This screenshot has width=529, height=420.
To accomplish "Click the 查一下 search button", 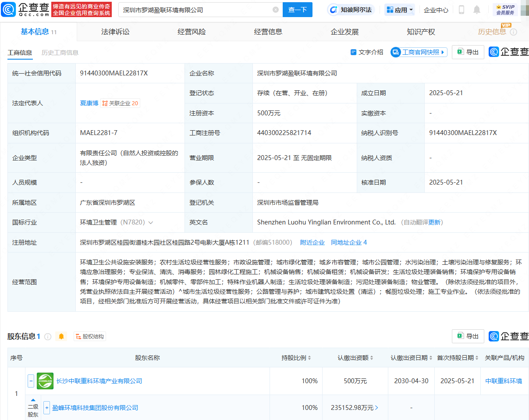I will click(298, 10).
